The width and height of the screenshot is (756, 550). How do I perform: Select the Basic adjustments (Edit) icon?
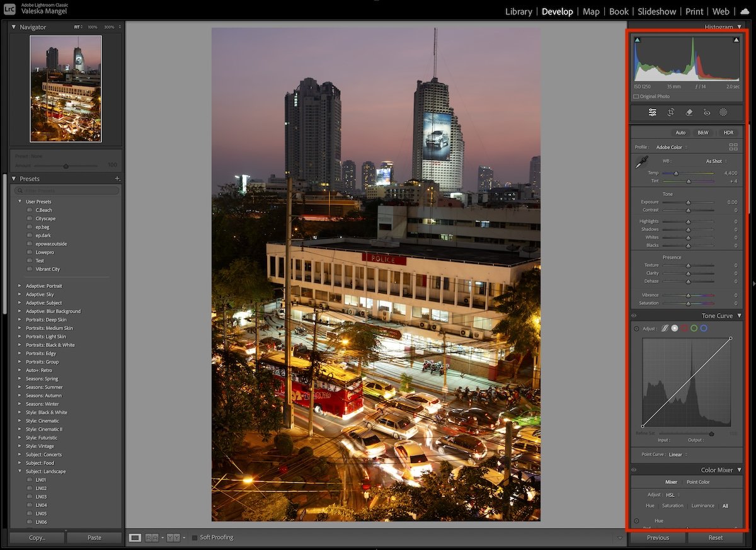[x=652, y=112]
